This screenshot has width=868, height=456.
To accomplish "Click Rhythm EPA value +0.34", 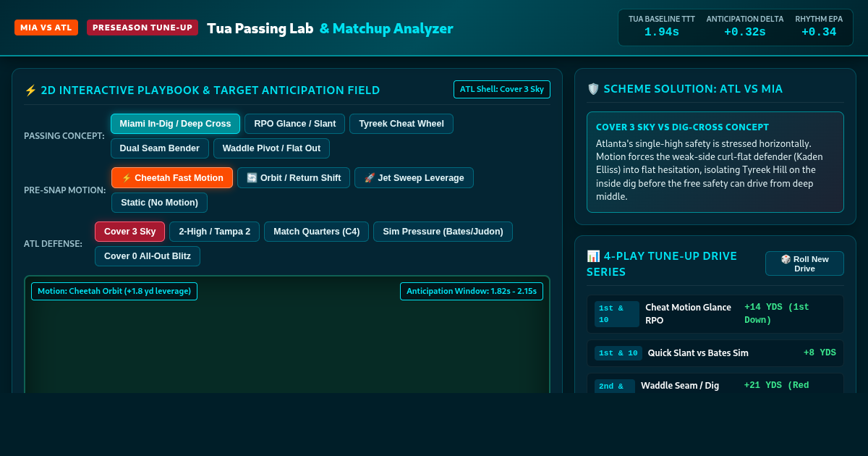I will (x=819, y=32).
